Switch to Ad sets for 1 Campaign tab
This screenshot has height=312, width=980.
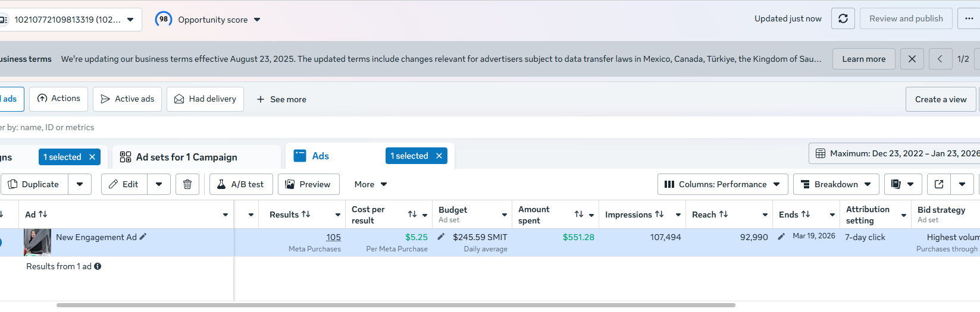coord(186,157)
